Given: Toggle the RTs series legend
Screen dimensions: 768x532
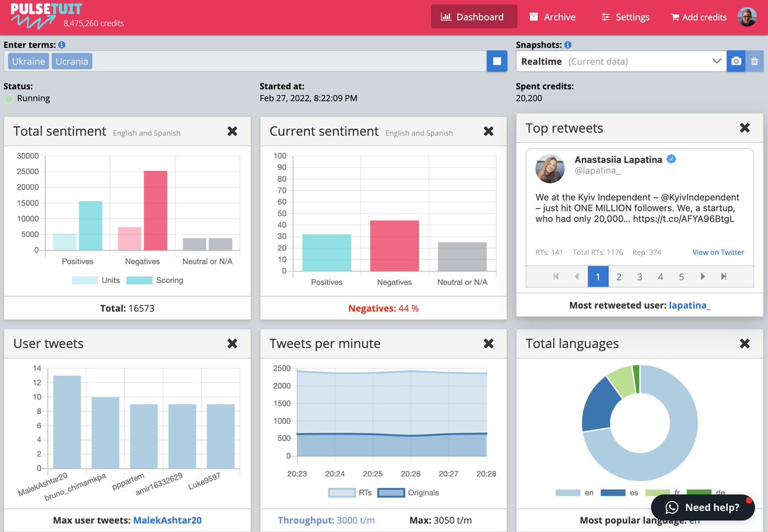Looking at the screenshot, I should coord(349,493).
